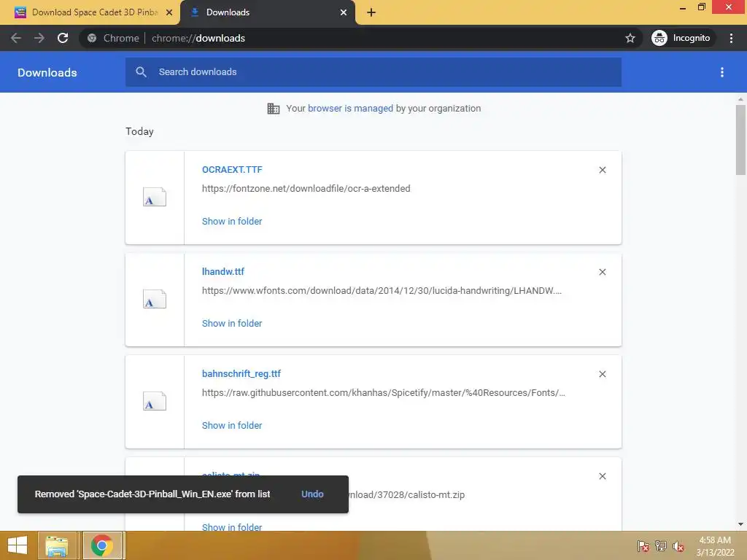This screenshot has width=747, height=560.
Task: Reload the downloads page
Action: [x=63, y=38]
